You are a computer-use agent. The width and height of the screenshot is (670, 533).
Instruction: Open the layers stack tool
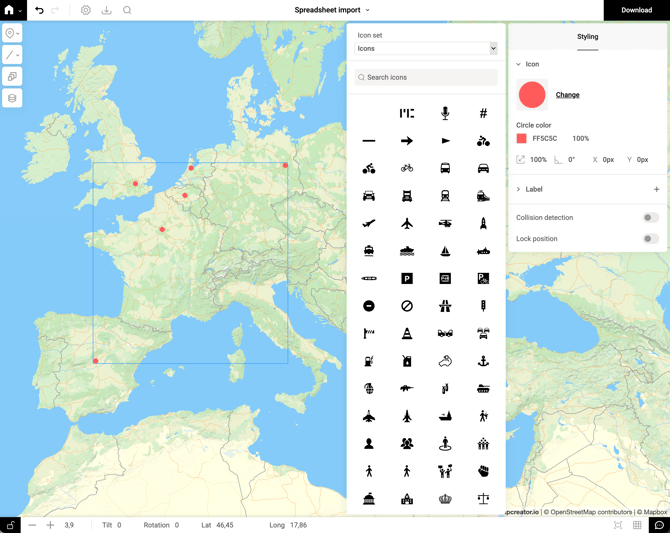12,98
